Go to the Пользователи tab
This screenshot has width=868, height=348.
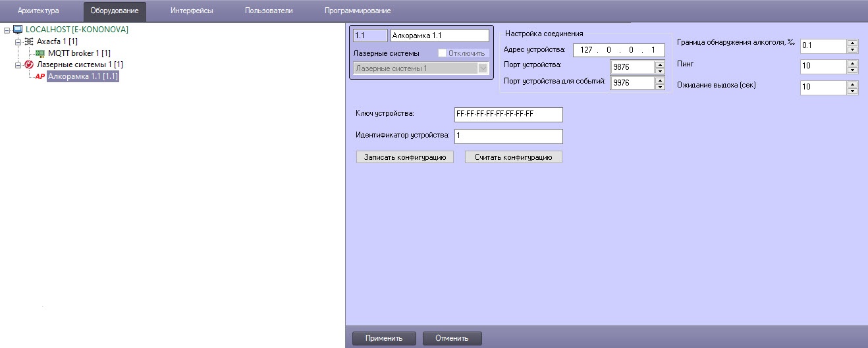(269, 11)
